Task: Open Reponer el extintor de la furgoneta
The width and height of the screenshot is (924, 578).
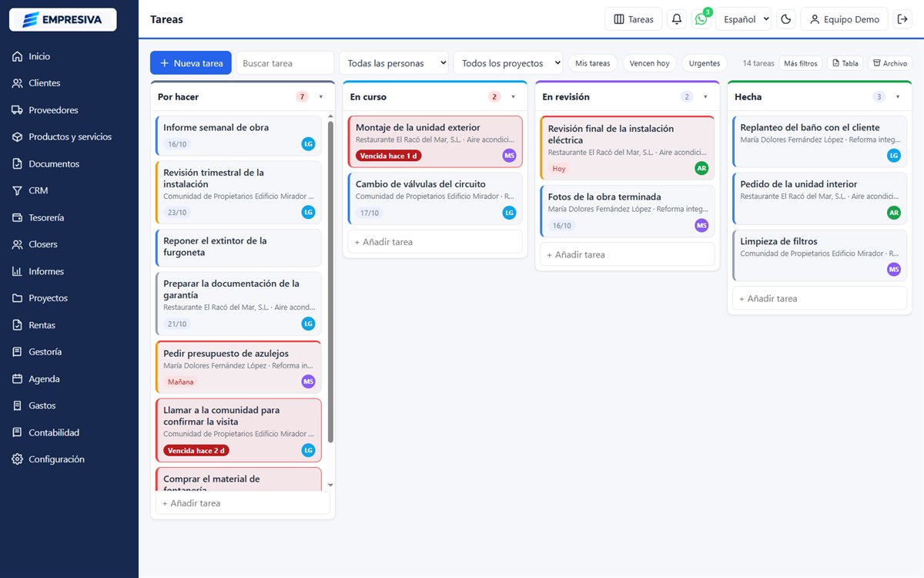Action: [239, 247]
